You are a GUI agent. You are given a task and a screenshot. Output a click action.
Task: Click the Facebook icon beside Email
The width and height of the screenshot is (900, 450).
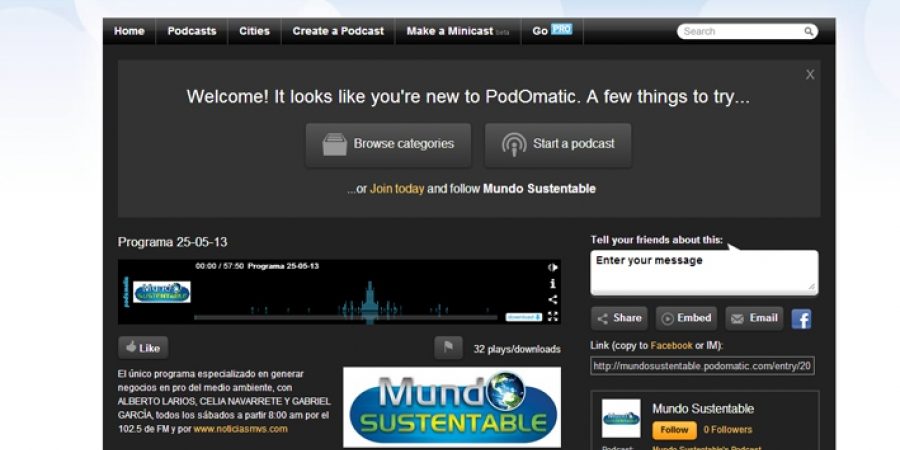tap(801, 319)
